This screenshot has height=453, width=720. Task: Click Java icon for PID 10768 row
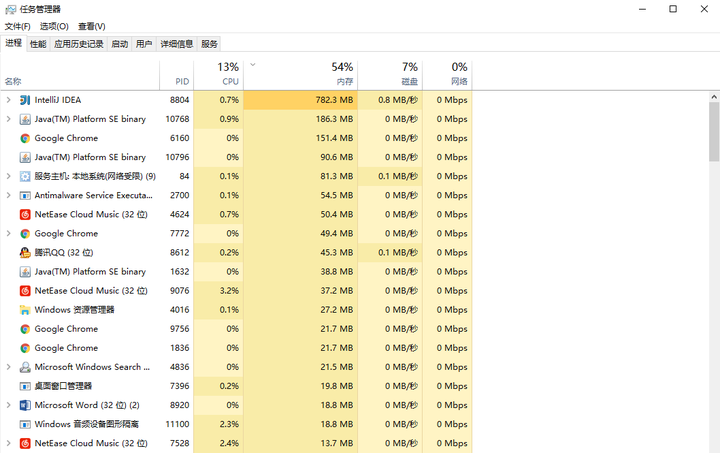pyautogui.click(x=25, y=119)
